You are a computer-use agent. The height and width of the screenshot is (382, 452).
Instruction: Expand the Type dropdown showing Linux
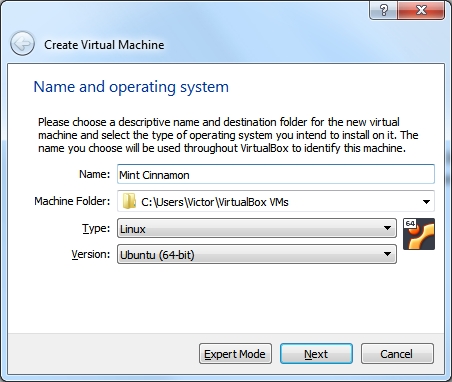click(257, 228)
